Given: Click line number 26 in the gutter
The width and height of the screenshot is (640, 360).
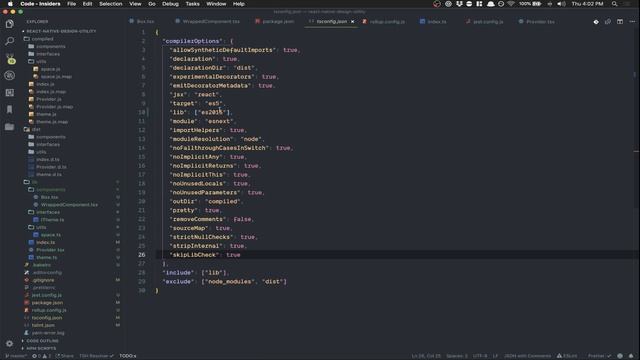Looking at the screenshot, I should [142, 255].
